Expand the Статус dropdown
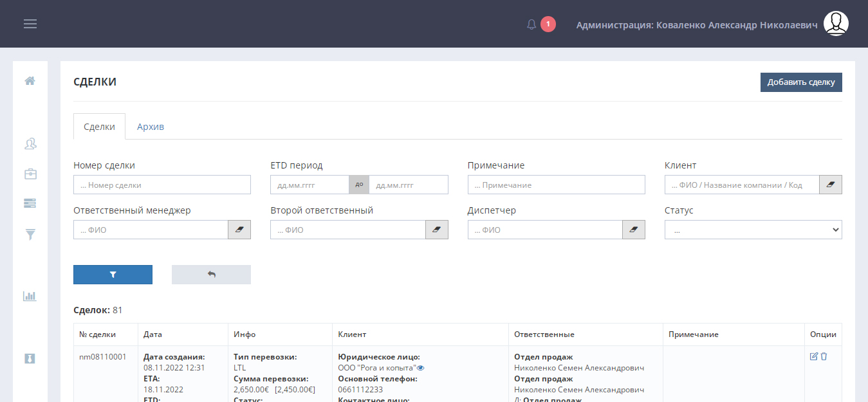 pyautogui.click(x=753, y=230)
